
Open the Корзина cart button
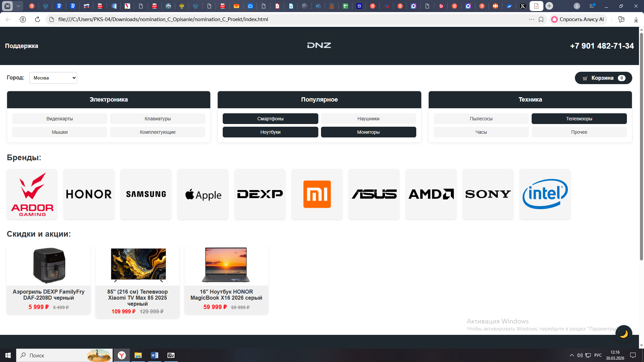pyautogui.click(x=603, y=78)
